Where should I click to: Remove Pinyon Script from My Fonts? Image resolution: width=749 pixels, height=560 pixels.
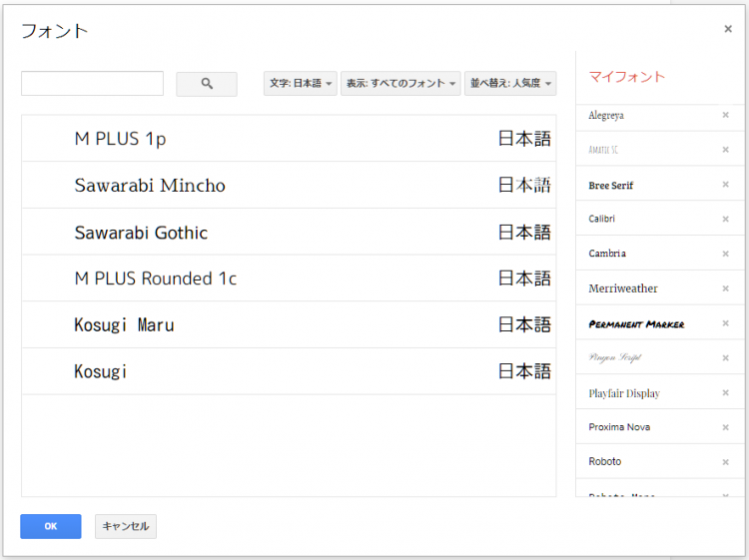pyautogui.click(x=725, y=358)
